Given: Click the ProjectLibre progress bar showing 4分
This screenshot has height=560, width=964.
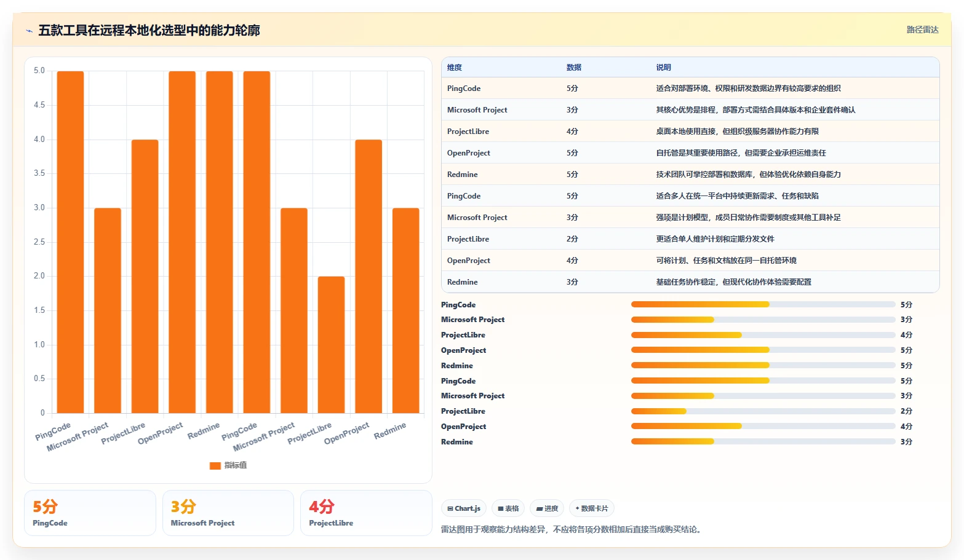Looking at the screenshot, I should point(763,335).
